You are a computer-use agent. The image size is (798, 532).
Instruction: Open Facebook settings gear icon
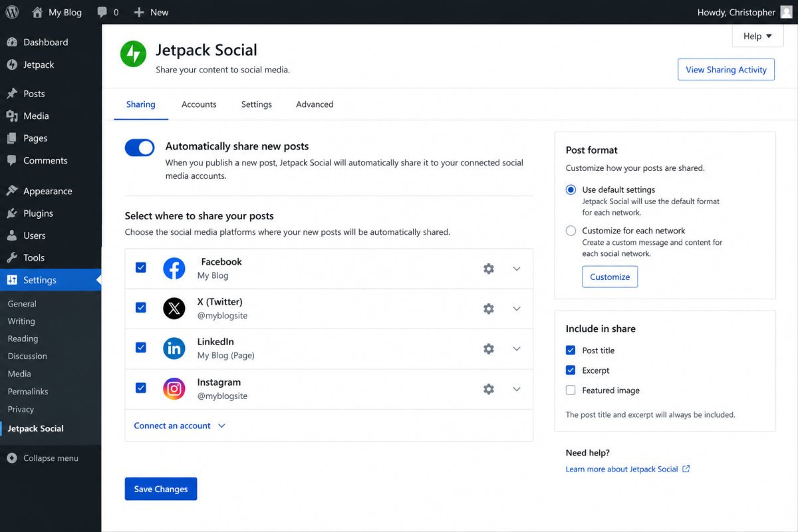coord(489,269)
